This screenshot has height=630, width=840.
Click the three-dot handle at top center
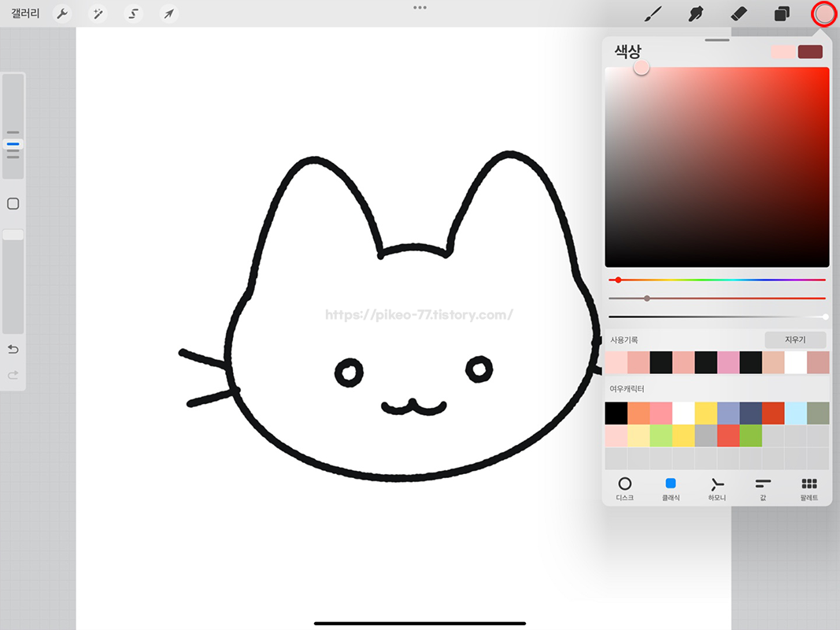420,8
